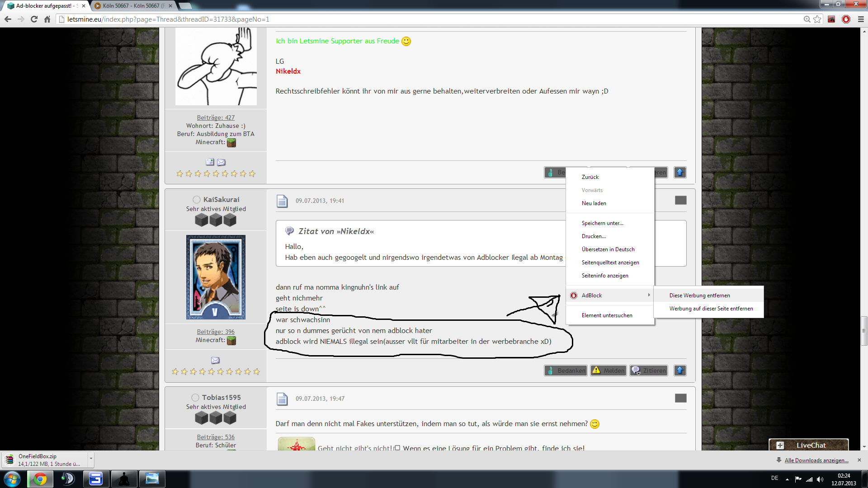The height and width of the screenshot is (488, 868).
Task: Click the Zitieren button on KaiSakurai's post
Action: coord(649,371)
